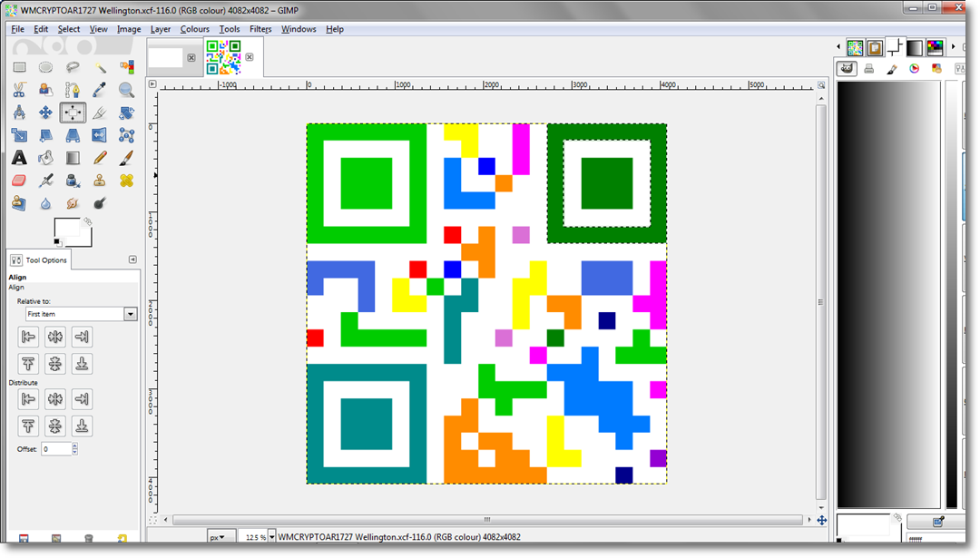Open the Colours menu

[195, 29]
